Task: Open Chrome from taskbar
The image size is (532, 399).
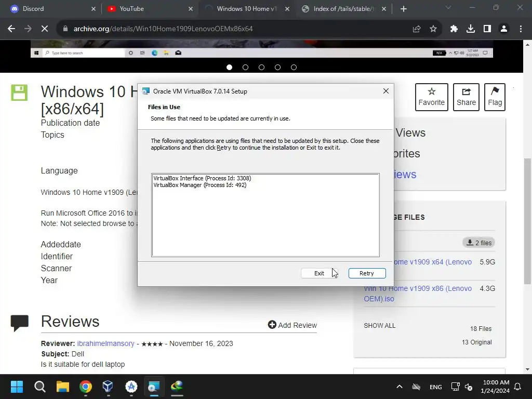Action: (x=86, y=387)
